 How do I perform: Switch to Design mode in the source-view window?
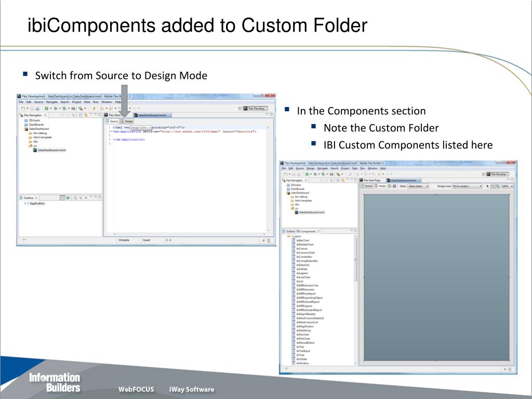pyautogui.click(x=127, y=121)
